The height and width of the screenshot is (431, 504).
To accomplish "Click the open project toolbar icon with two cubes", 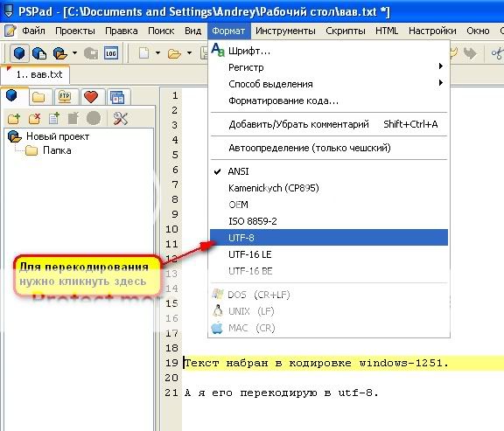I will pos(39,53).
